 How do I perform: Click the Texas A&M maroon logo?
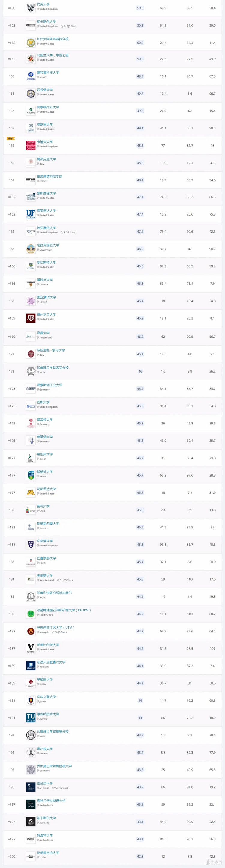coord(31,318)
